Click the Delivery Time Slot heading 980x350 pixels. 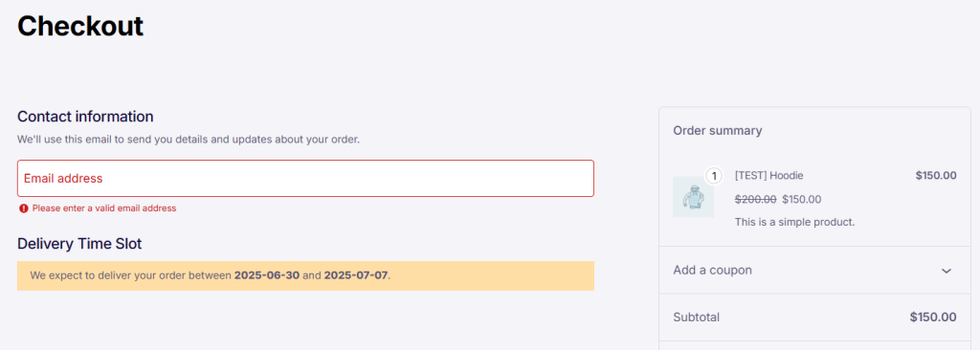point(79,244)
